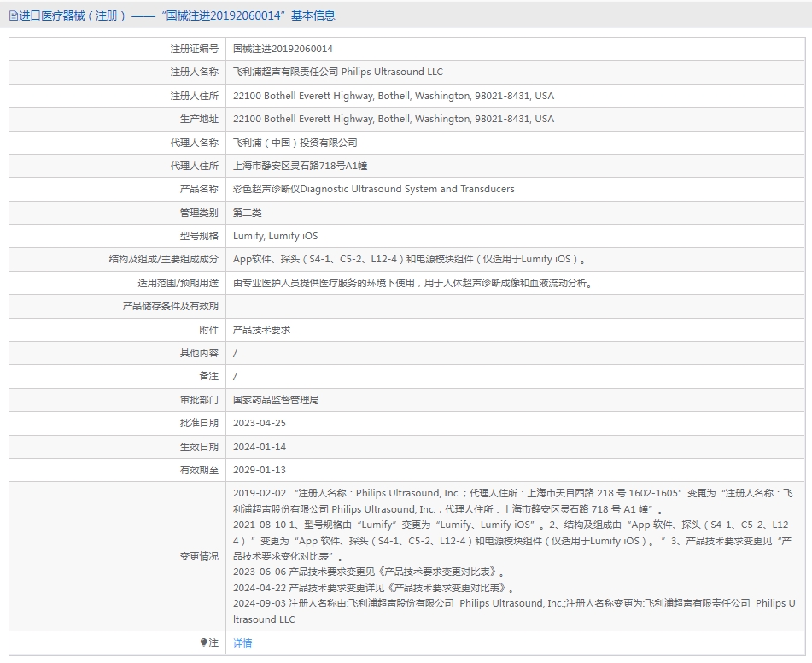Click the 备注 row label
The image size is (812, 663).
(x=208, y=376)
